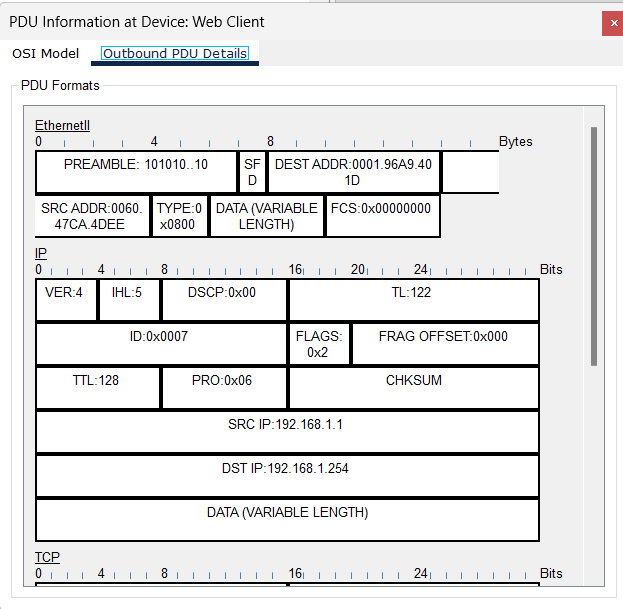The height and width of the screenshot is (609, 623).
Task: Click the SRC IP:192.168.1.1 field
Action: pos(287,432)
